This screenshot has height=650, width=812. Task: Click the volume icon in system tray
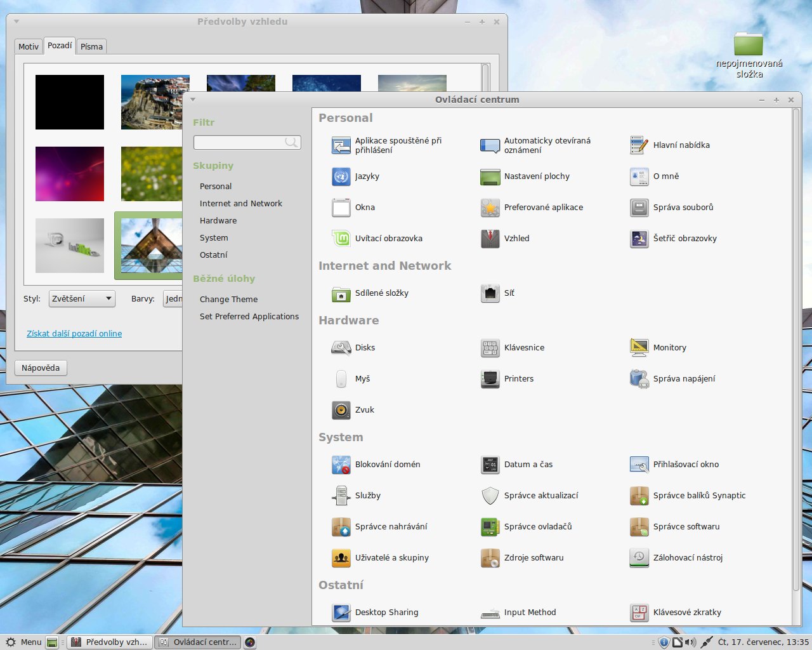coord(690,642)
